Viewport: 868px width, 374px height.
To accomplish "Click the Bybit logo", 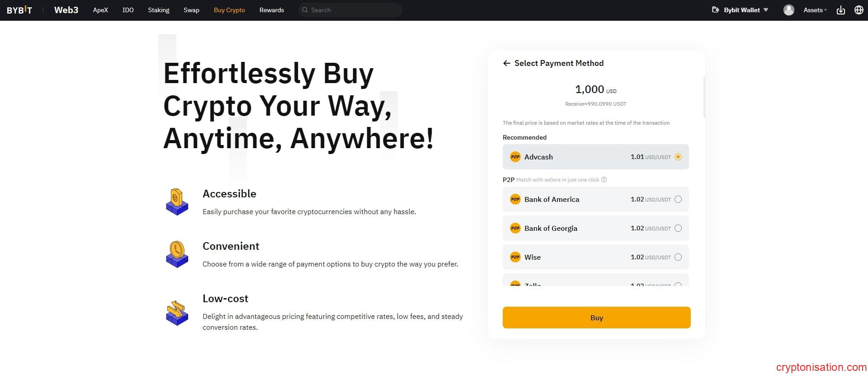I will pyautogui.click(x=19, y=10).
